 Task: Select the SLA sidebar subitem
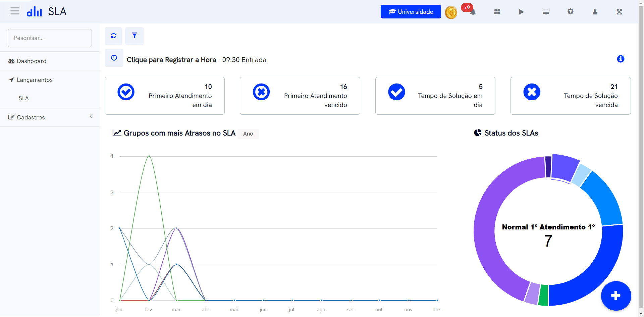24,98
